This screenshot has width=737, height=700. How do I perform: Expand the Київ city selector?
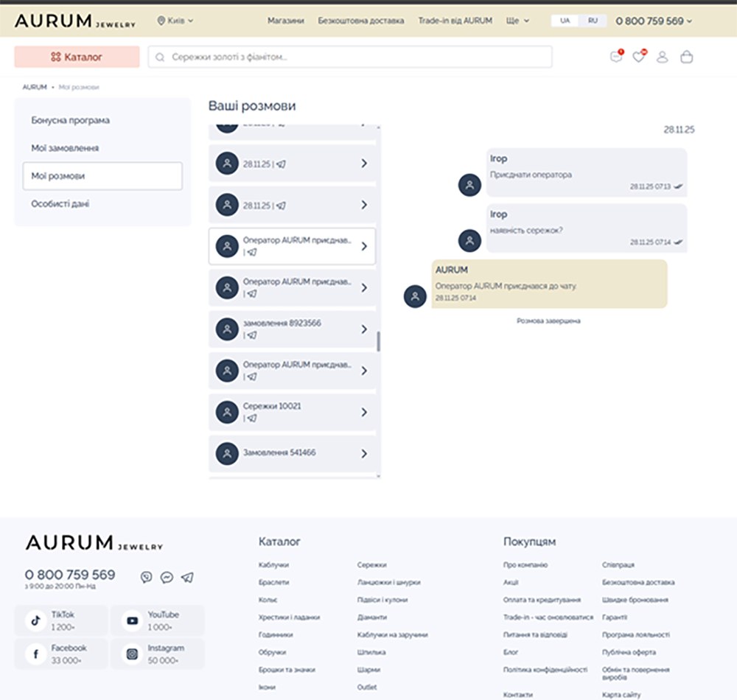(x=175, y=21)
